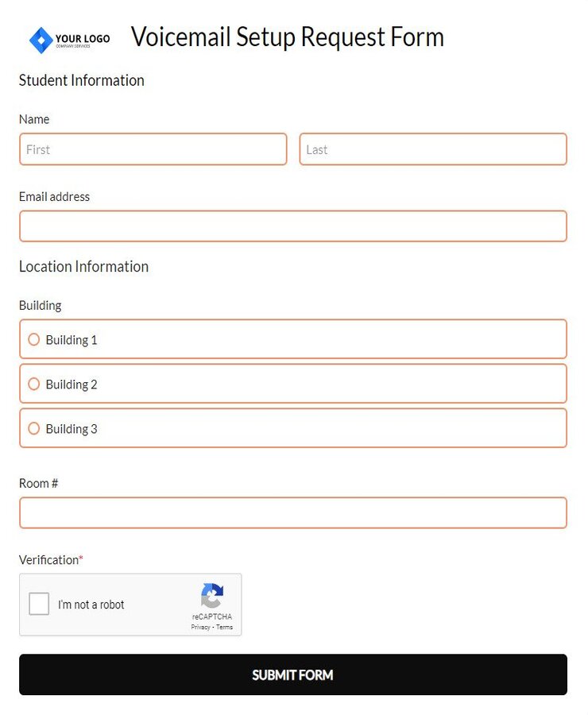
Task: Click the SUBMIT FORM button
Action: tap(293, 674)
